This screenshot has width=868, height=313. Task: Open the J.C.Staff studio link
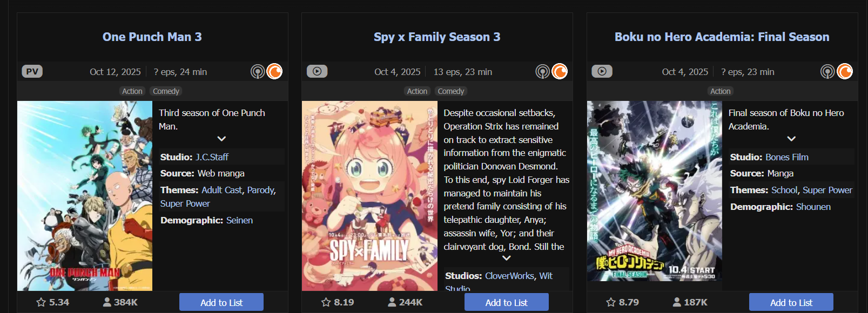pos(212,157)
